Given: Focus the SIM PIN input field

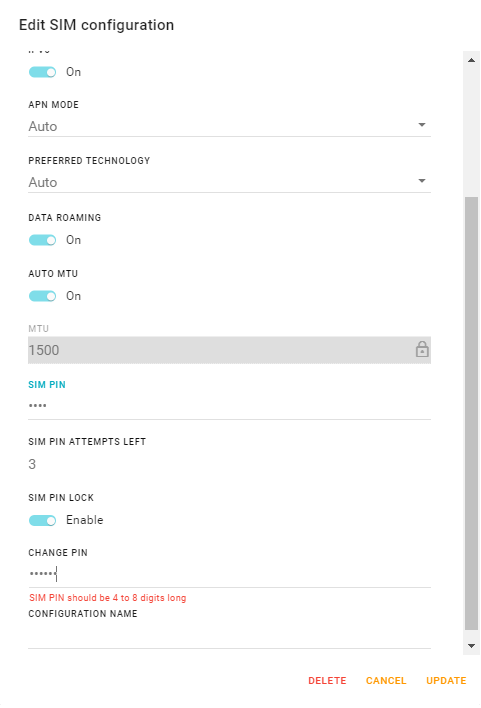Looking at the screenshot, I should pyautogui.click(x=229, y=405).
